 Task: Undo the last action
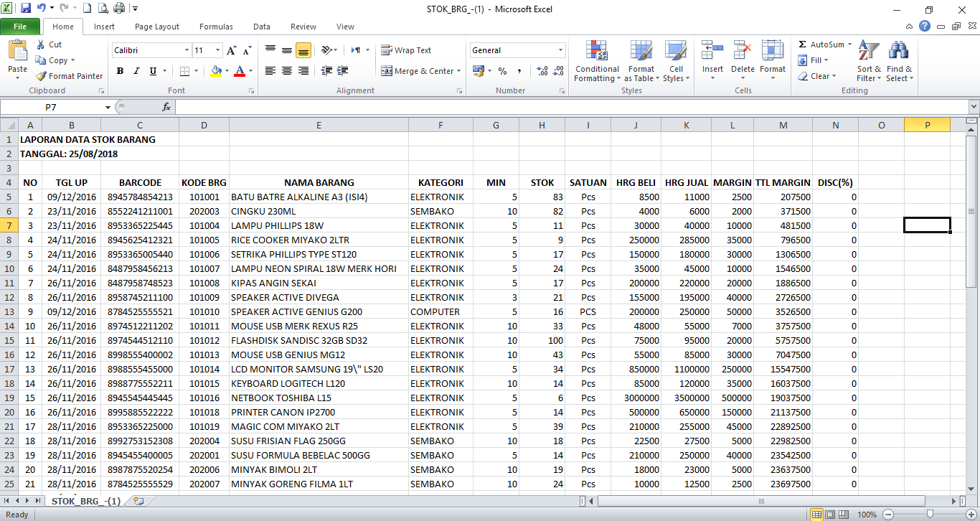(x=42, y=9)
